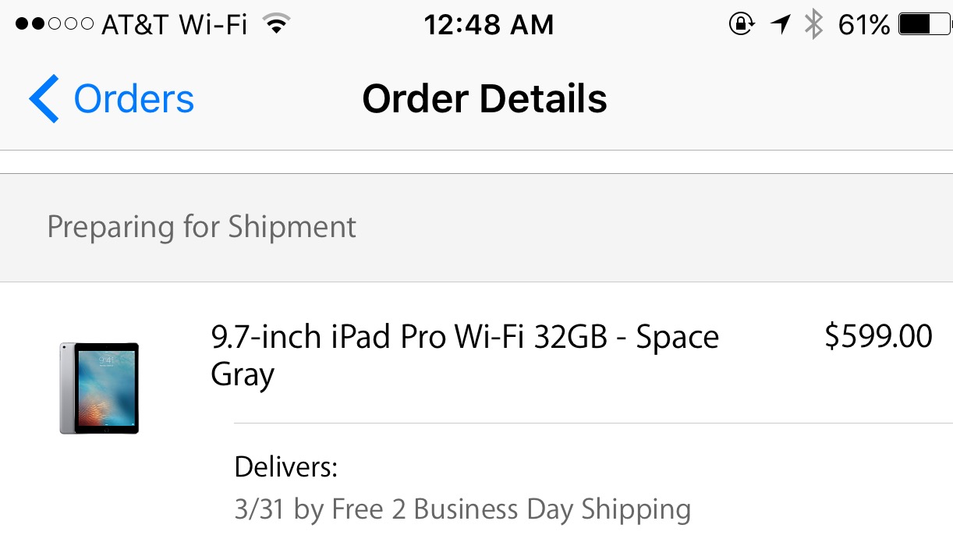Tap the $599.00 price
953x560 pixels.
point(878,337)
